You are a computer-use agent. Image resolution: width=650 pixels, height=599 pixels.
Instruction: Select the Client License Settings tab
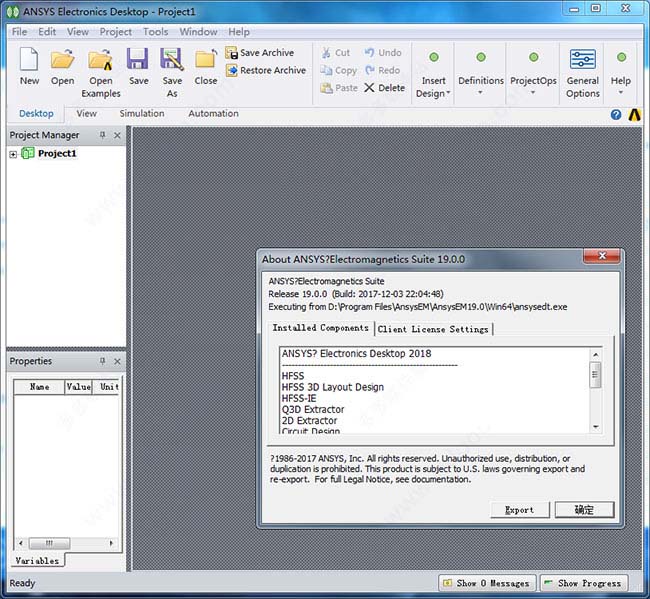click(x=433, y=329)
